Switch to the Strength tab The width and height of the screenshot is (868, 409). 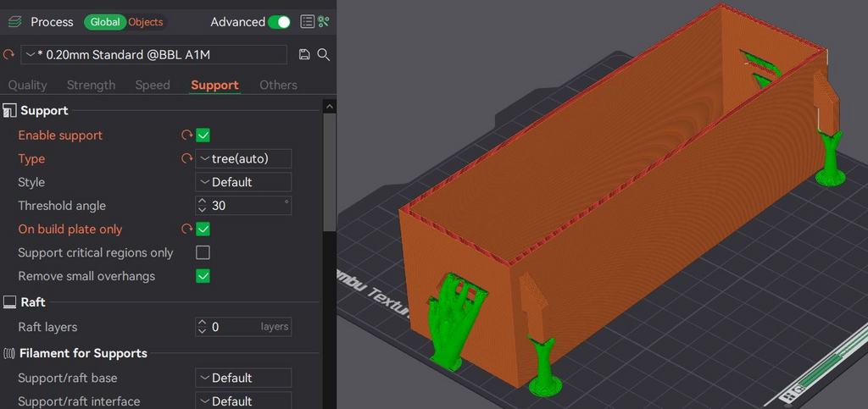[x=91, y=86]
